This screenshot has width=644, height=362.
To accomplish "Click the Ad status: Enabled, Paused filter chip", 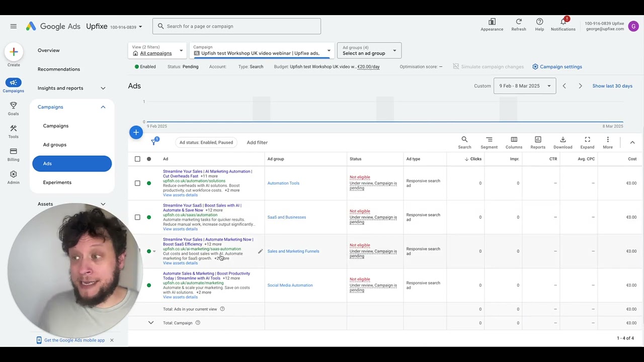I will 206,143.
